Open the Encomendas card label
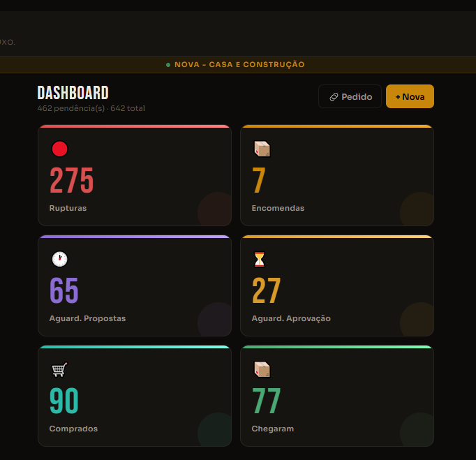476x460 pixels. click(278, 208)
